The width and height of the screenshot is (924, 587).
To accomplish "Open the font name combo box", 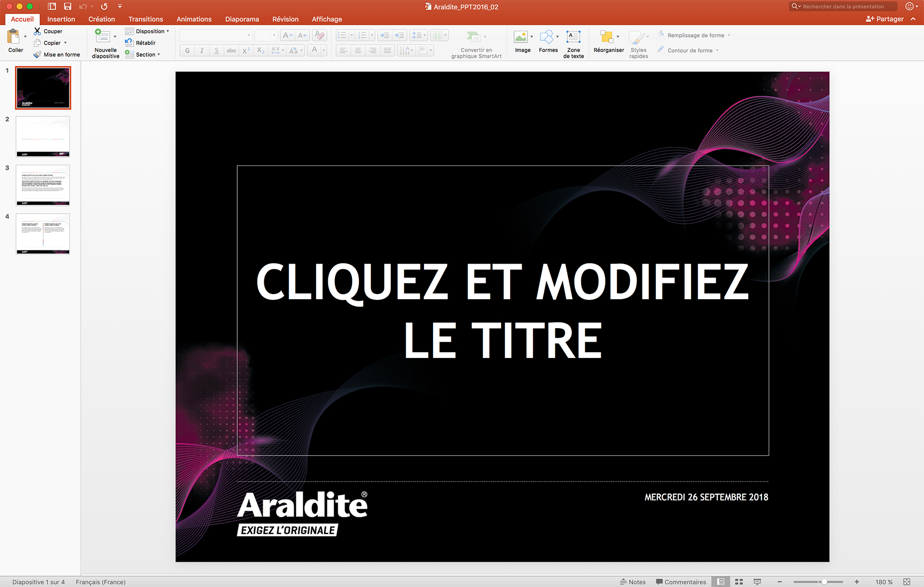I will coord(216,35).
